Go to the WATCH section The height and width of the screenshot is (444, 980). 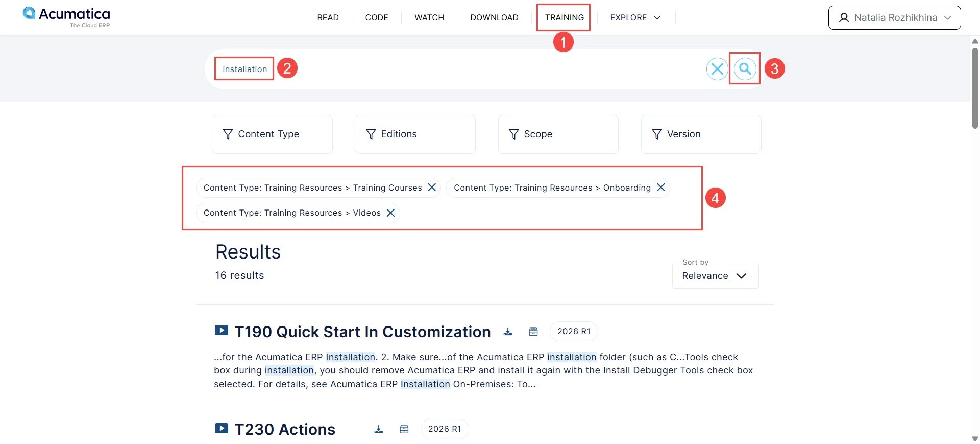[429, 17]
